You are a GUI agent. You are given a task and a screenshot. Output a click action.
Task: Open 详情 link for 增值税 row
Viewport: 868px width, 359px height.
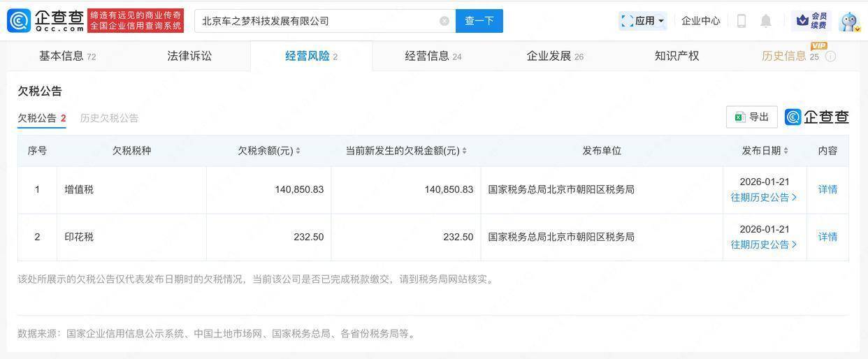827,189
